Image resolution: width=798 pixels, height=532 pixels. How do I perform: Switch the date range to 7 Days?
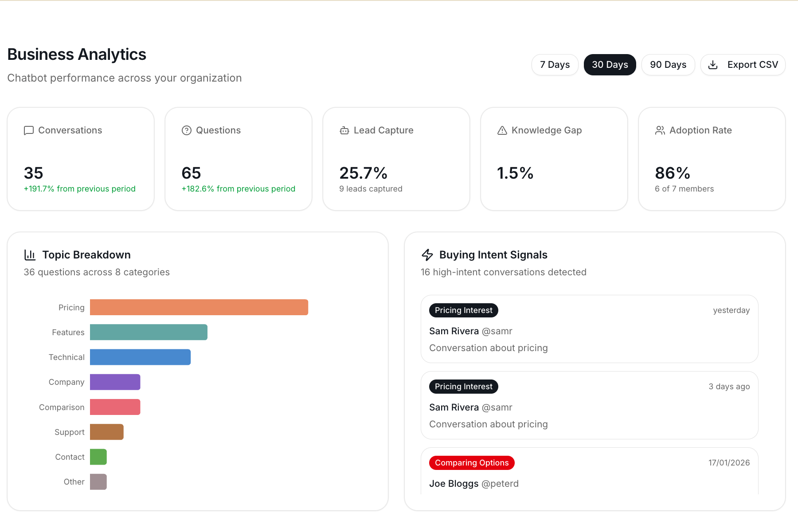pos(555,64)
